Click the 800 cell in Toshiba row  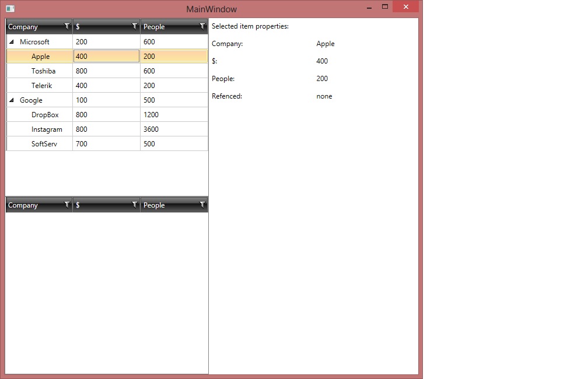pos(107,71)
